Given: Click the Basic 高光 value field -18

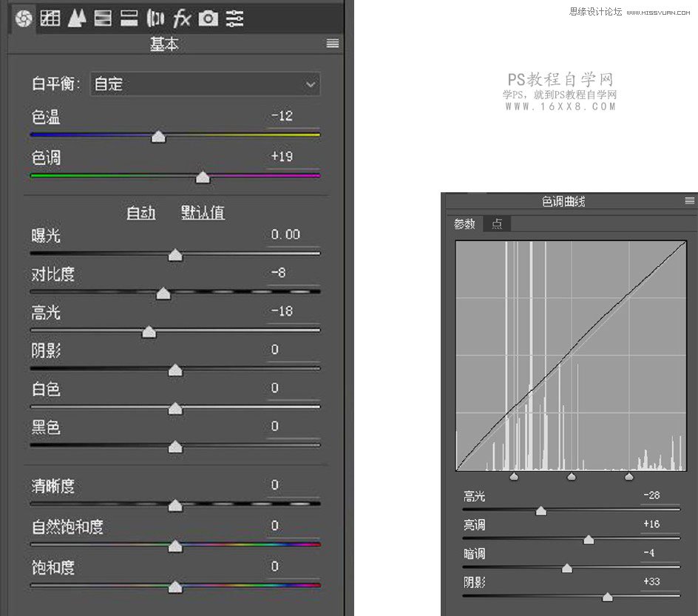Looking at the screenshot, I should tap(293, 311).
